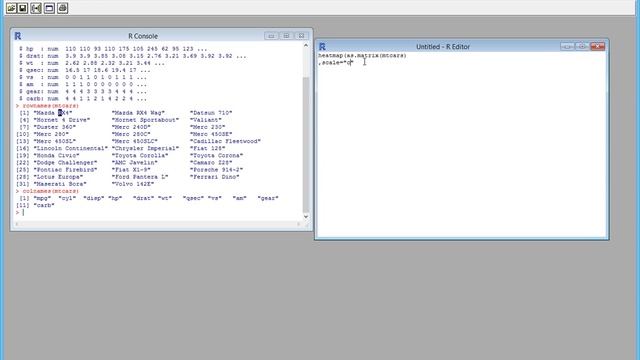The image size is (640, 360).
Task: Click "Volvo 142E" in console output
Action: (133, 184)
